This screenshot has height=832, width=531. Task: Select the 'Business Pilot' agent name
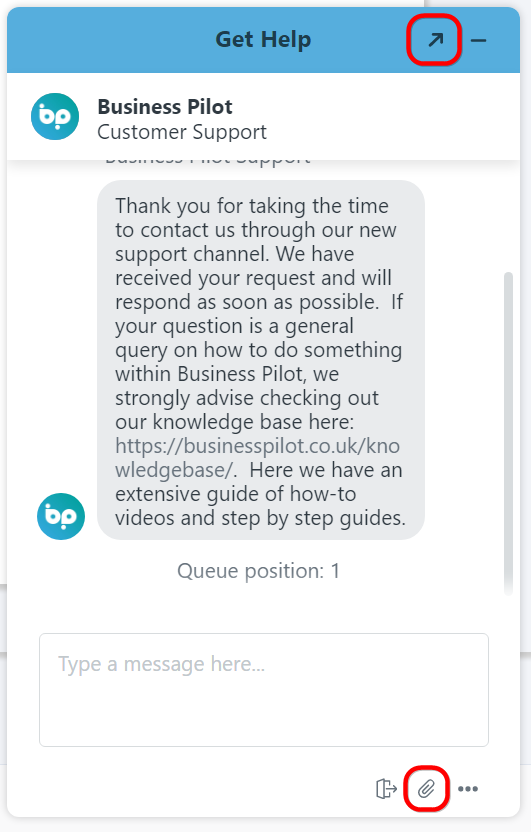(165, 107)
